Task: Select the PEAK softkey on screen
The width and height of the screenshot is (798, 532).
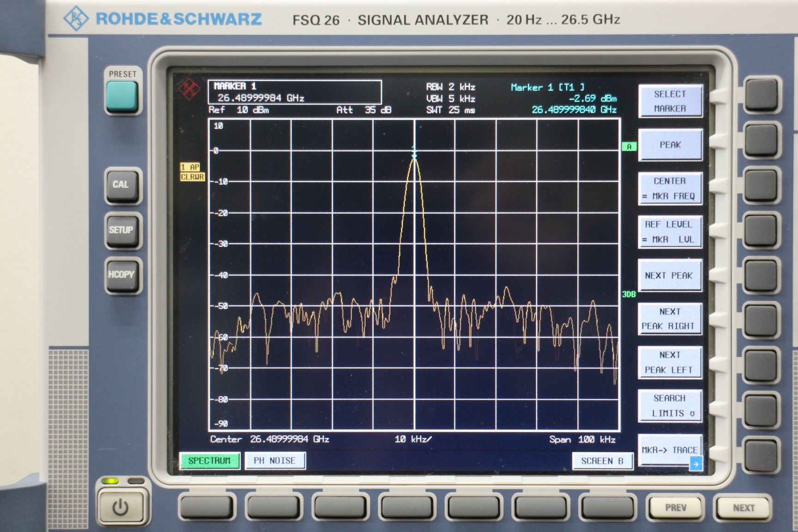Action: 670,145
